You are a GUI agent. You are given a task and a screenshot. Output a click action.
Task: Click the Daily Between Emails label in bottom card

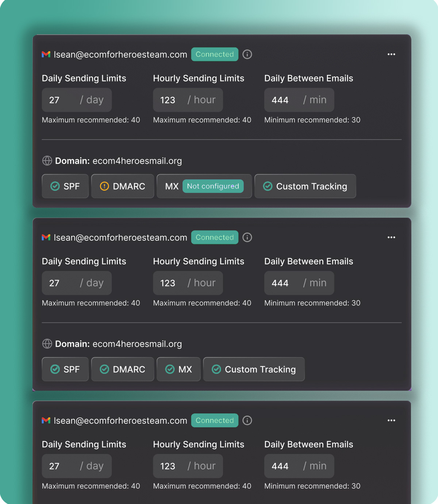pyautogui.click(x=309, y=444)
